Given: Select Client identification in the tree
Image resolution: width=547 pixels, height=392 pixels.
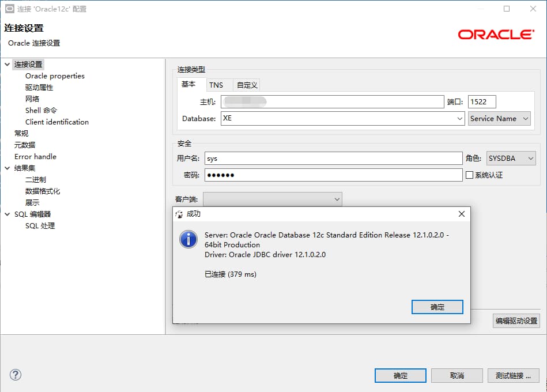Looking at the screenshot, I should (57, 122).
